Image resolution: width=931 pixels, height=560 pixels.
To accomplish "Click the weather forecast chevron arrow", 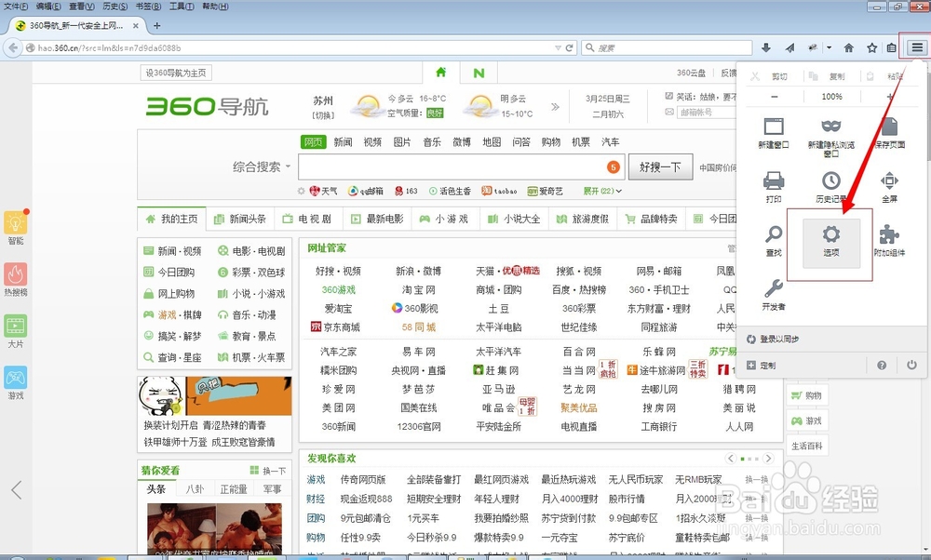I will point(553,105).
